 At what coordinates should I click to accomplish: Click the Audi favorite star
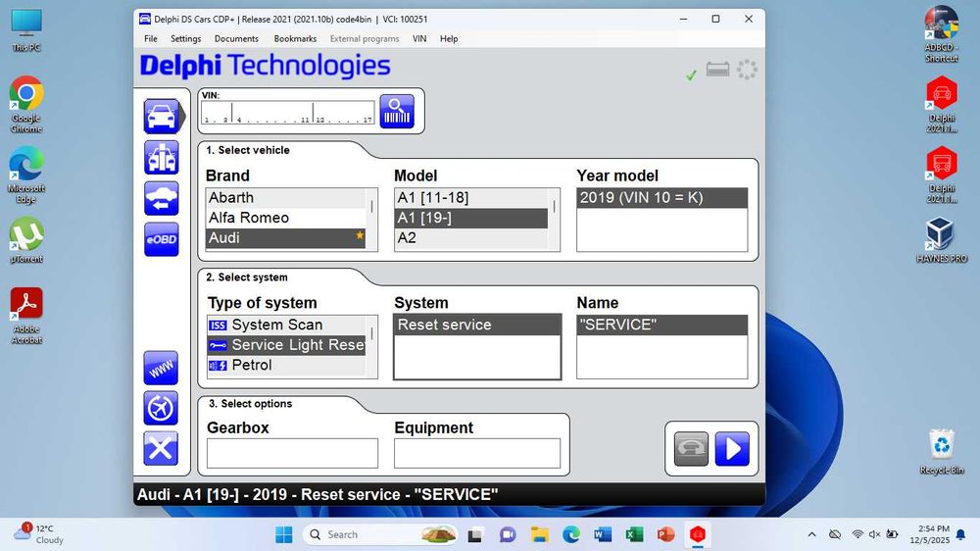[360, 235]
